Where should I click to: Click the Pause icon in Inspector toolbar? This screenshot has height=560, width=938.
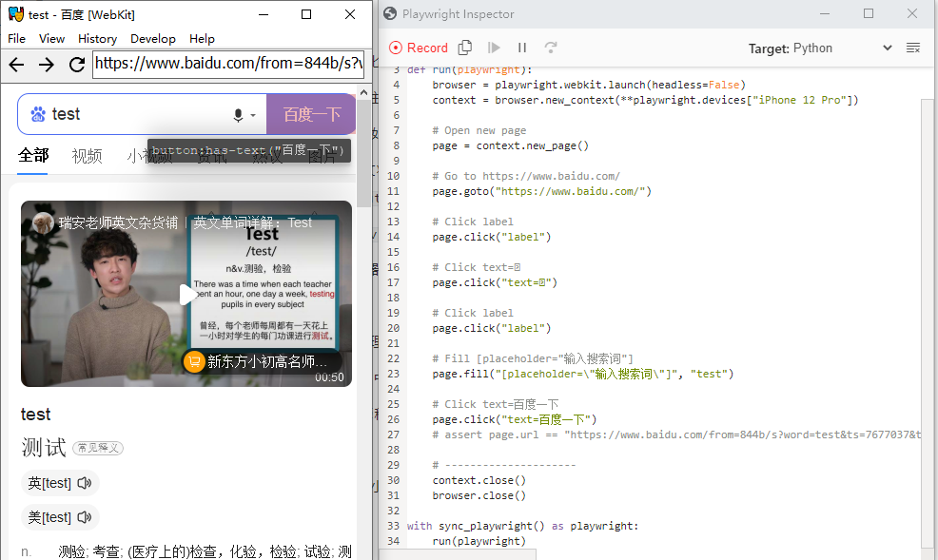(x=522, y=48)
